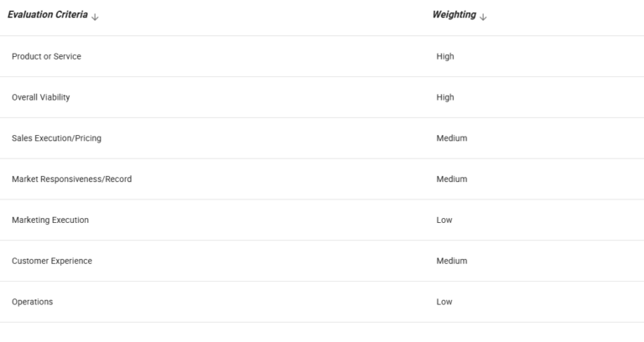The image size is (644, 342).
Task: Click the Weighting column header
Action: tap(454, 16)
